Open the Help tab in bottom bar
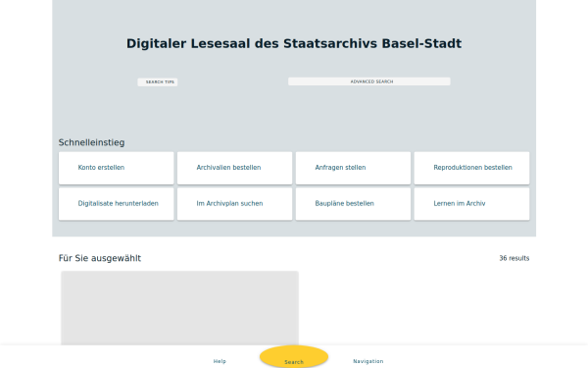The image size is (588, 368). [x=220, y=361]
